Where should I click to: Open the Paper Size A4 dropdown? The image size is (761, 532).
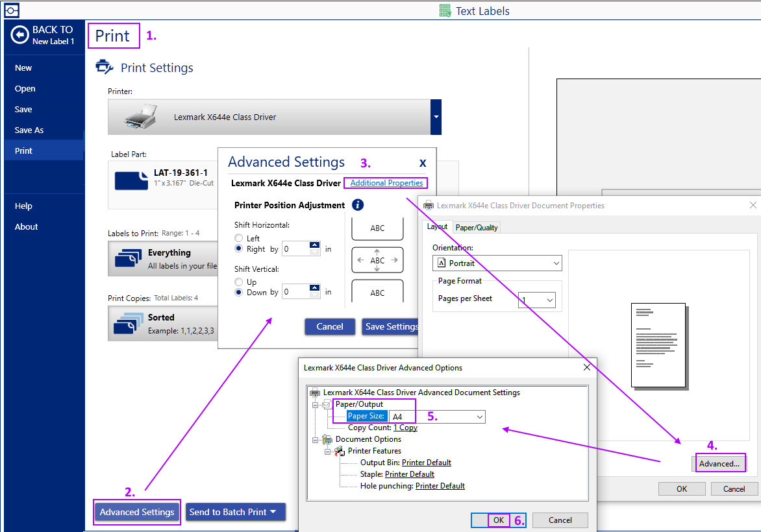pos(479,417)
